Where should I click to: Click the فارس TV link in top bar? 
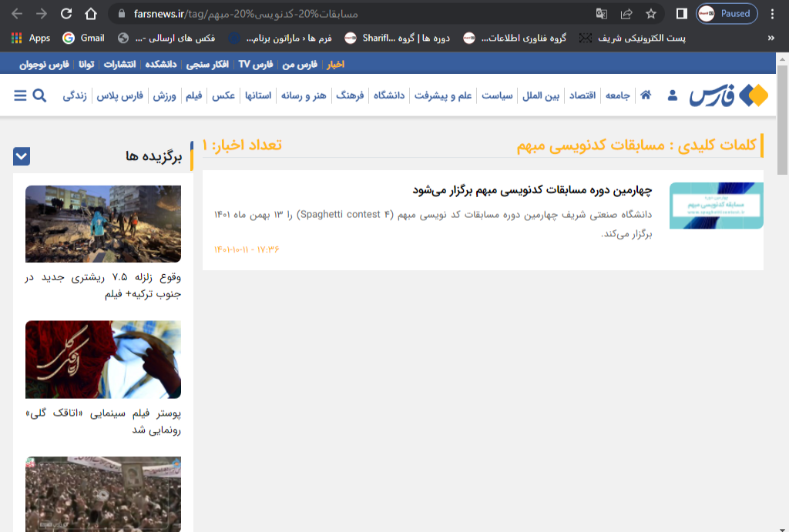pos(255,64)
